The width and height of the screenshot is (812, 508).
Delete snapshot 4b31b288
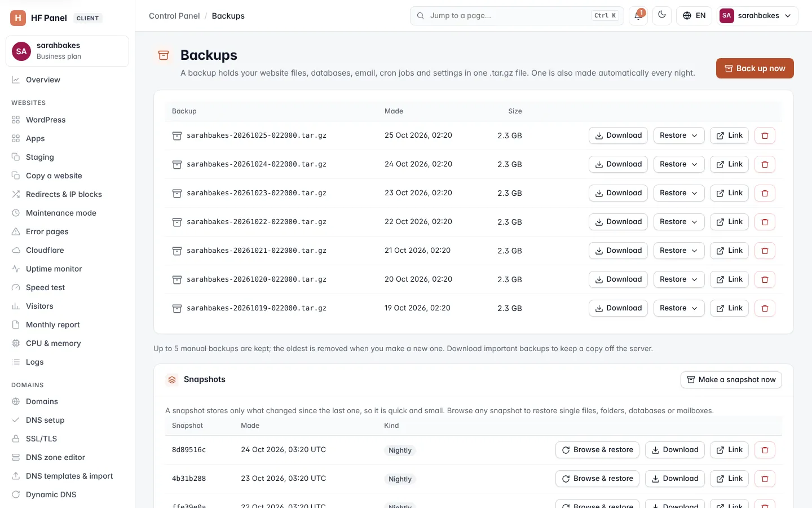pyautogui.click(x=765, y=479)
